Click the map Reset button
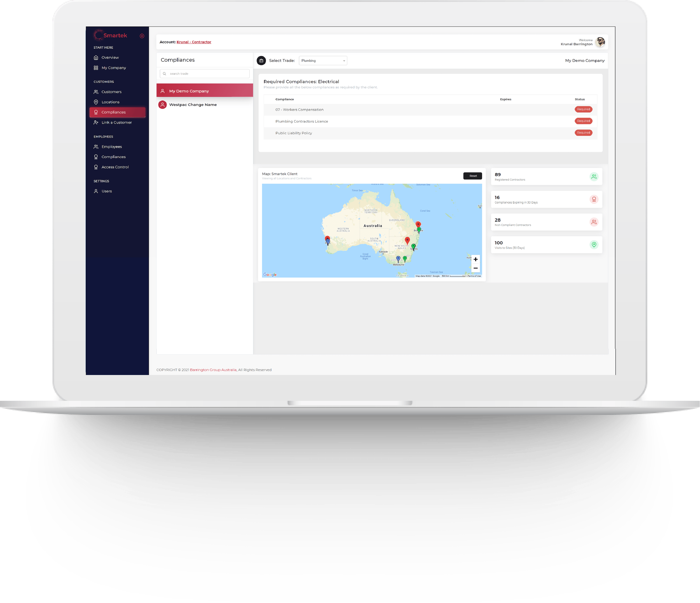700x603 pixels. (x=473, y=176)
